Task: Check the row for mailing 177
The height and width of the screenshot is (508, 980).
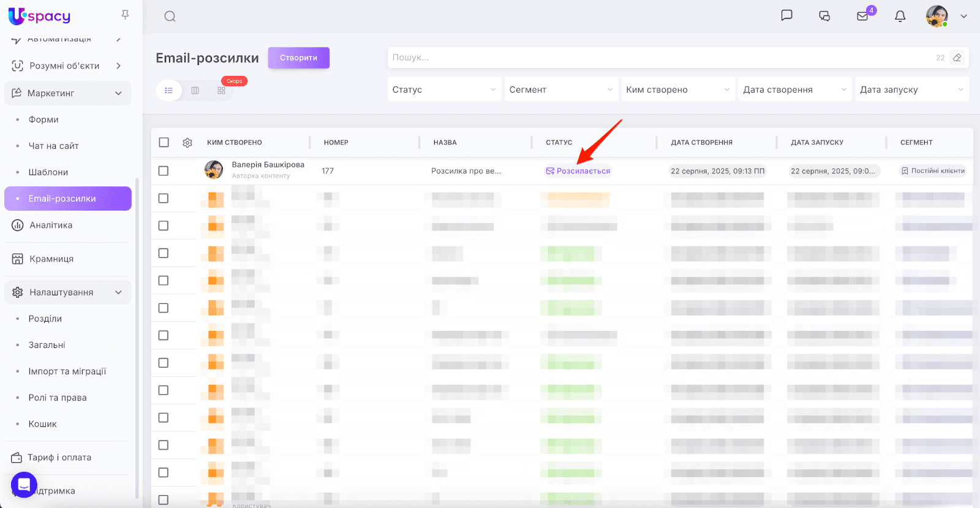Action: click(164, 171)
